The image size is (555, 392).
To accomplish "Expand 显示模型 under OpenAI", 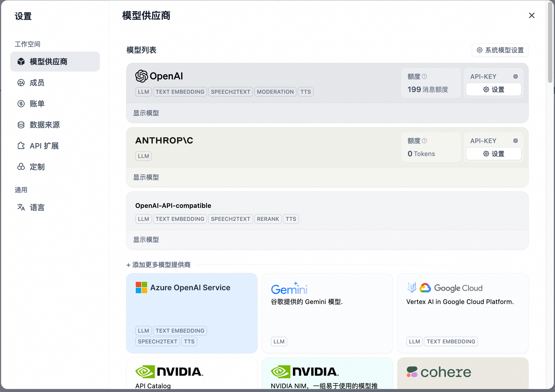I will coord(146,113).
